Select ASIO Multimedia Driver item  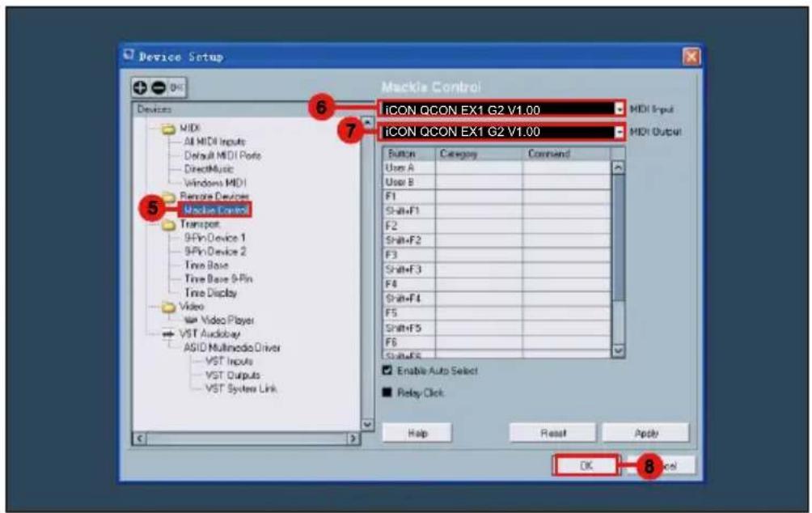pos(232,348)
